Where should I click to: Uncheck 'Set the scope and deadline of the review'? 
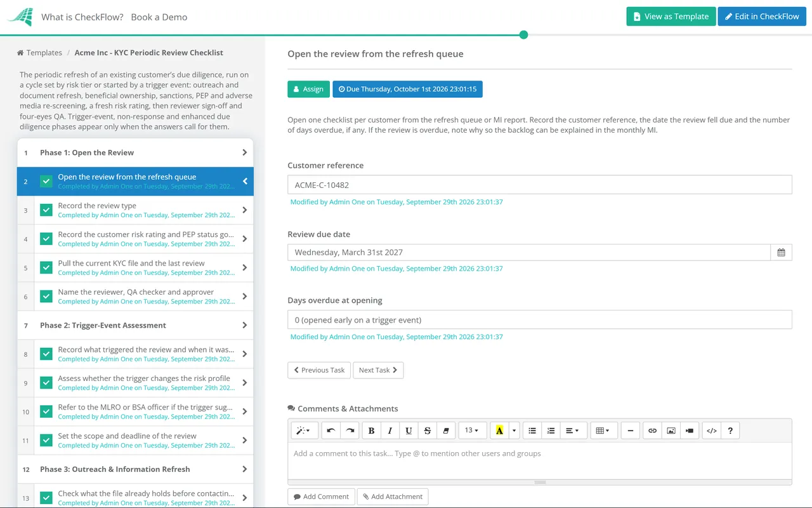[x=46, y=440]
